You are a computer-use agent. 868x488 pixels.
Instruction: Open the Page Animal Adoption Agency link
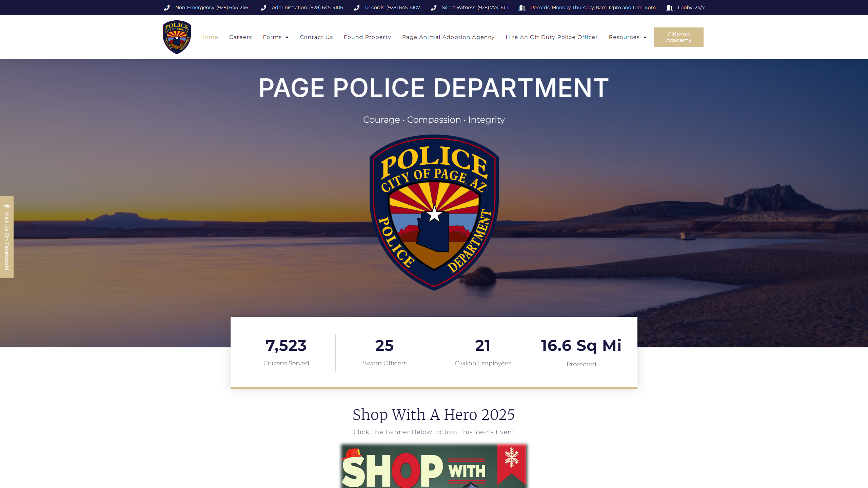coord(448,37)
